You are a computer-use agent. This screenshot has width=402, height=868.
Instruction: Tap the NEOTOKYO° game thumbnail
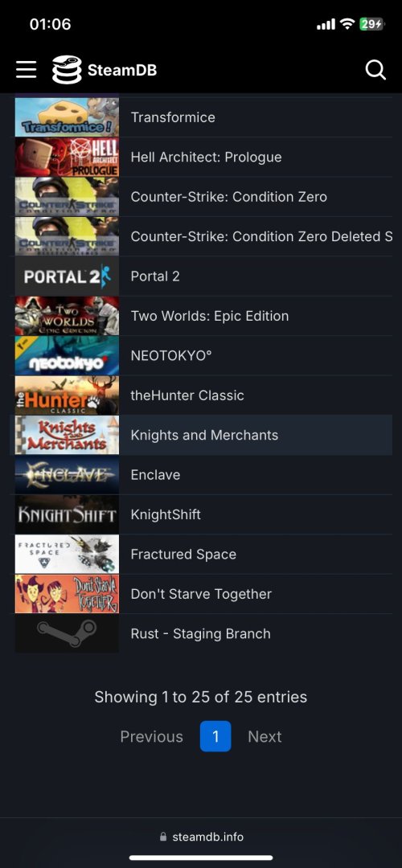point(67,356)
